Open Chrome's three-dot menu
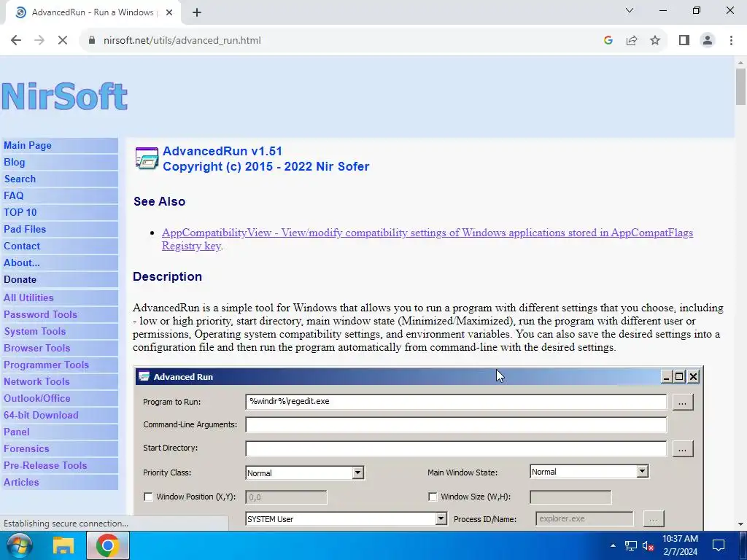747x560 pixels. coord(731,41)
